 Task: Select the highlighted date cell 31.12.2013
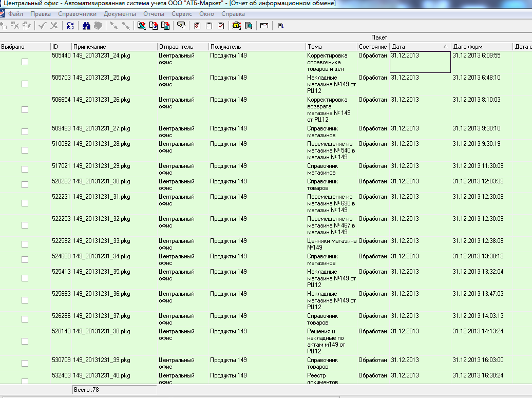click(420, 62)
